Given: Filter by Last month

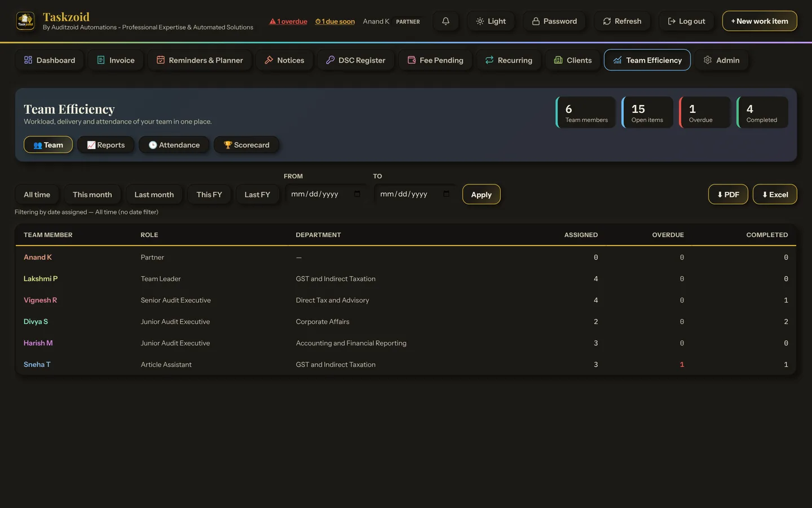Looking at the screenshot, I should click(154, 194).
